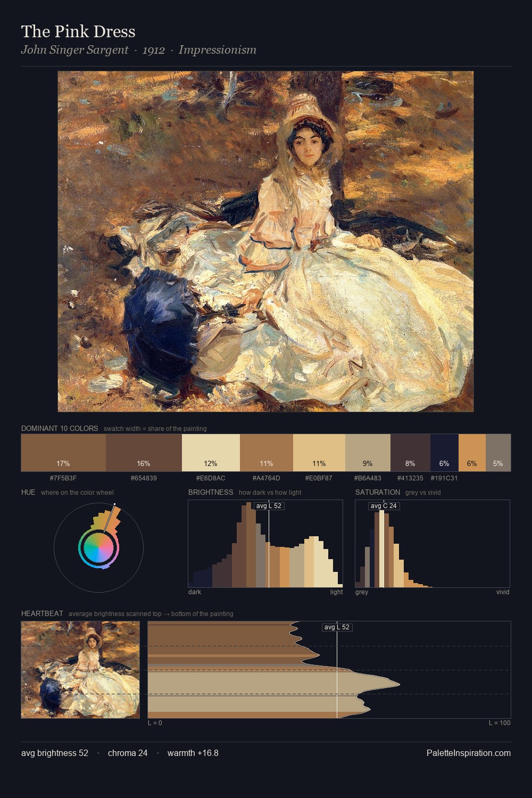The width and height of the screenshot is (532, 798).
Task: Click the 'avg L 52' label in Heartbeat chart
Action: pyautogui.click(x=337, y=627)
